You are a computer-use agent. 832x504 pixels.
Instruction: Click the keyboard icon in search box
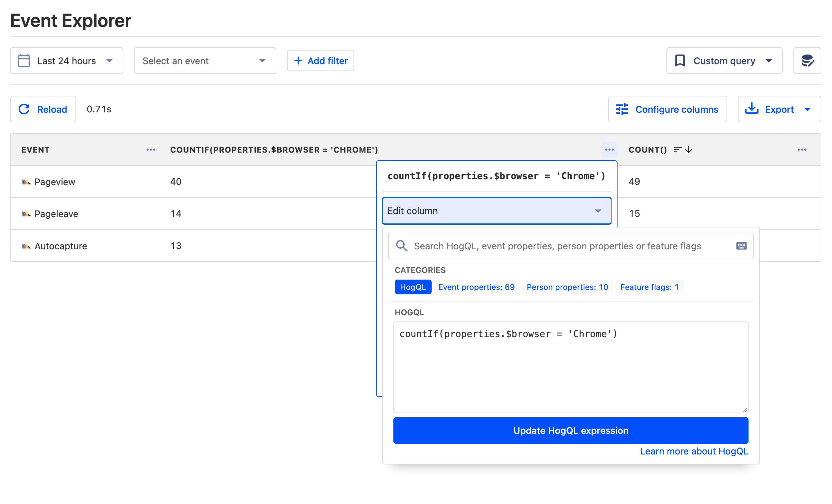click(x=741, y=246)
